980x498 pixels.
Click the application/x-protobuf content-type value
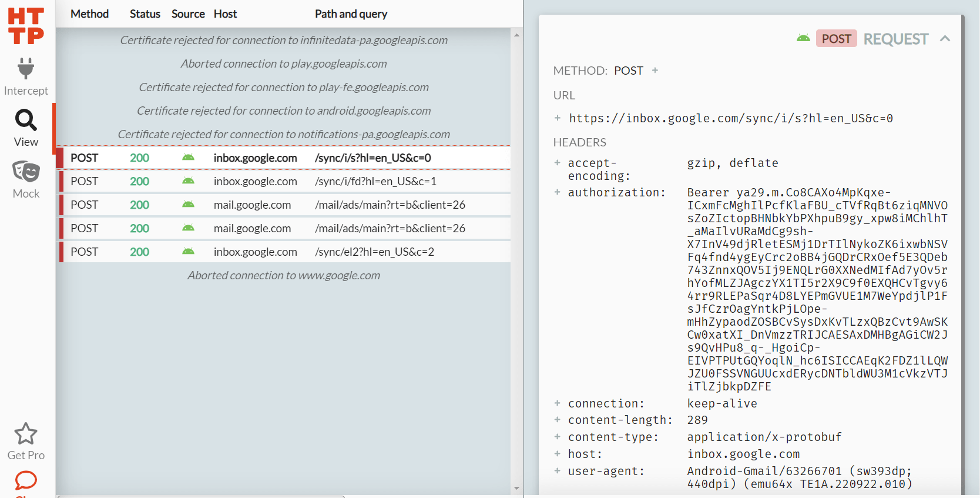(x=764, y=437)
